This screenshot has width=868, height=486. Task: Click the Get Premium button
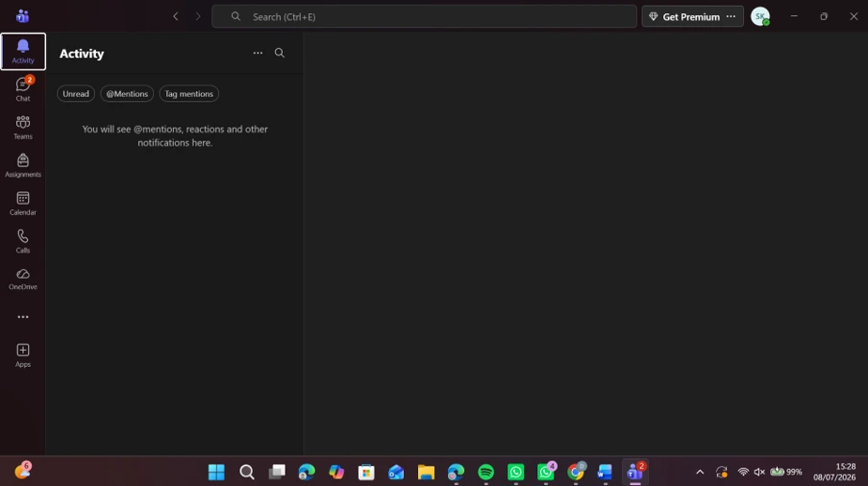pos(684,16)
